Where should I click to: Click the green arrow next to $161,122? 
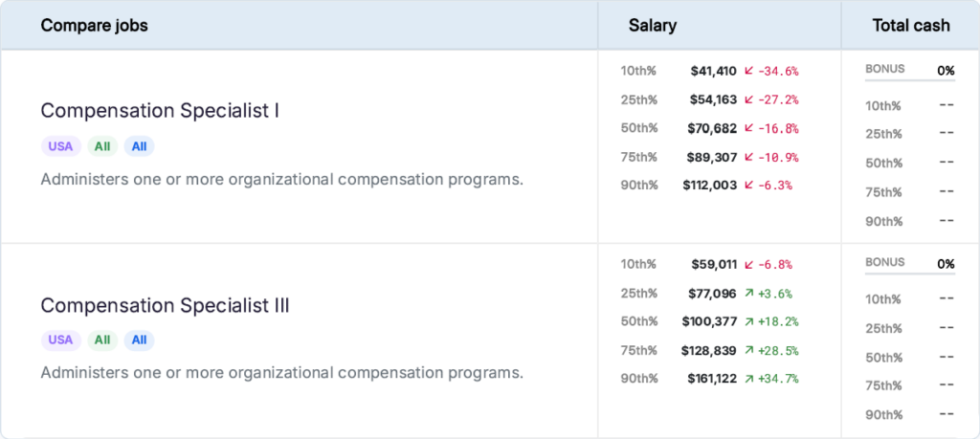pyautogui.click(x=748, y=379)
